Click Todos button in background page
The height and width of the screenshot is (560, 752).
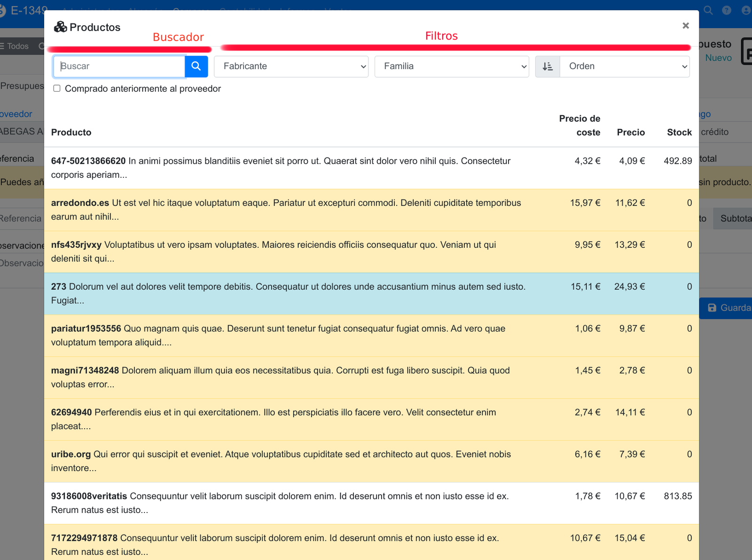(14, 46)
